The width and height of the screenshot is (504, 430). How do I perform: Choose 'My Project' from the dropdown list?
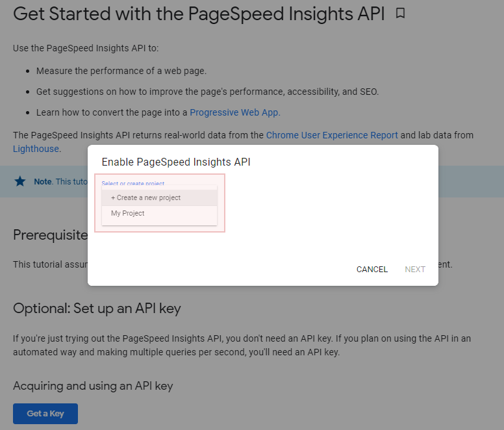tap(159, 214)
